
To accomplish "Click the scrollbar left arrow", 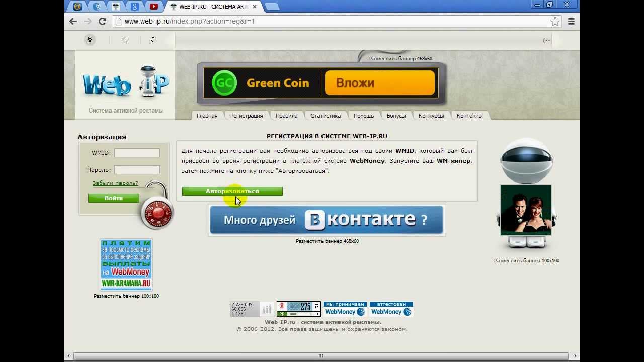I will [x=69, y=356].
